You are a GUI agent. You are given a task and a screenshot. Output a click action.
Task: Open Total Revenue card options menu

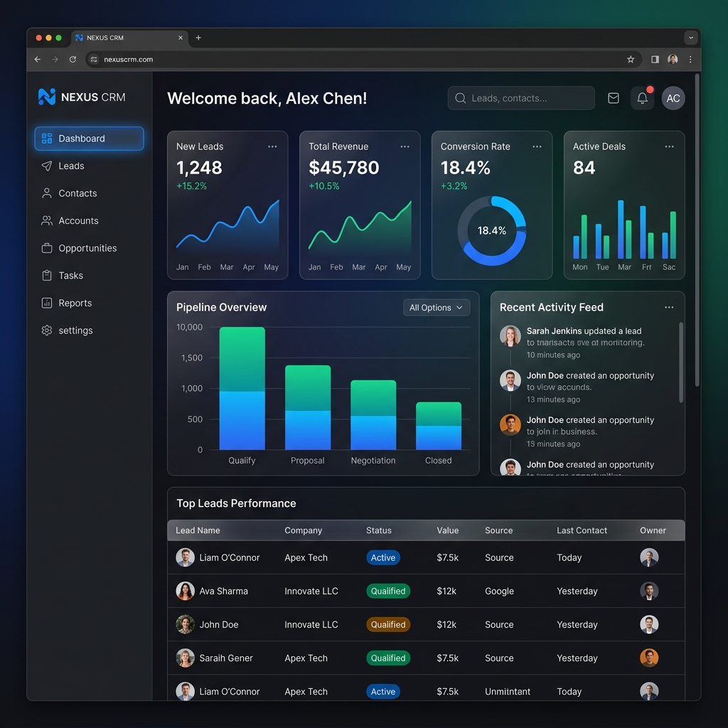tap(405, 146)
